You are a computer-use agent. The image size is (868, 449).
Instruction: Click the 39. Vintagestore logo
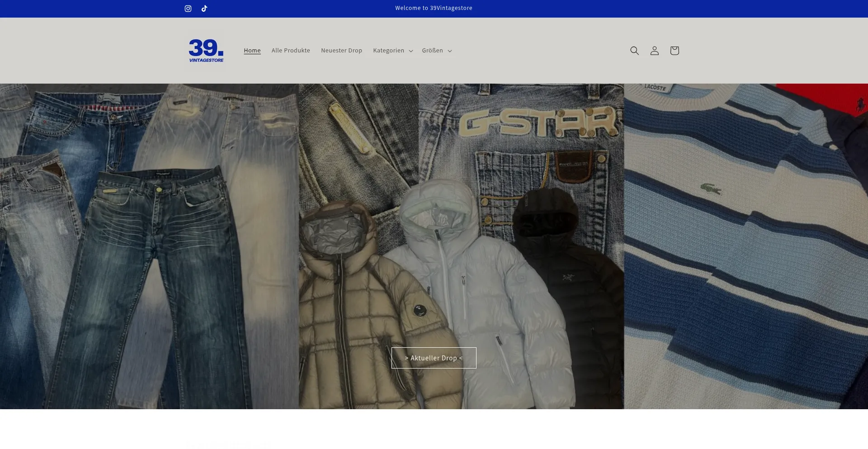(x=206, y=51)
